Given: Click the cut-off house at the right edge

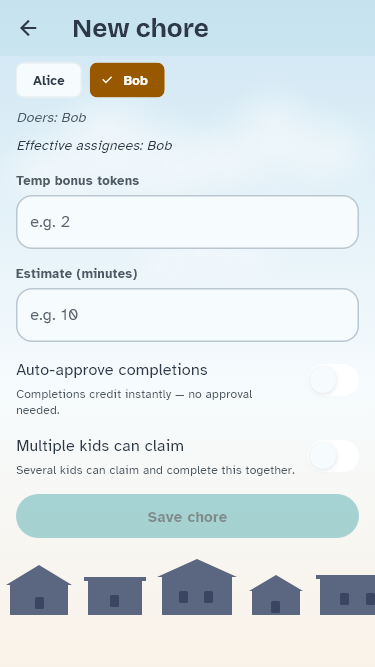Looking at the screenshot, I should pyautogui.click(x=345, y=595).
